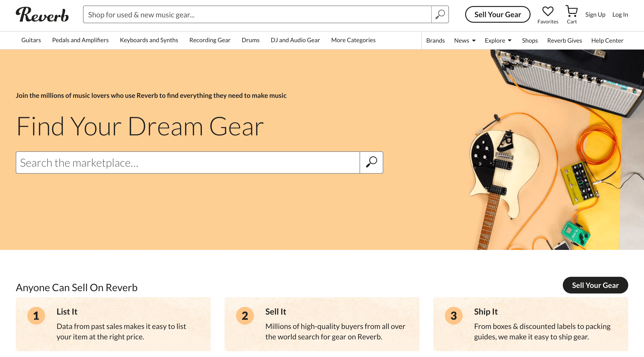Click the Anyone Can Sell On Reverb heading
The width and height of the screenshot is (644, 357).
77,287
